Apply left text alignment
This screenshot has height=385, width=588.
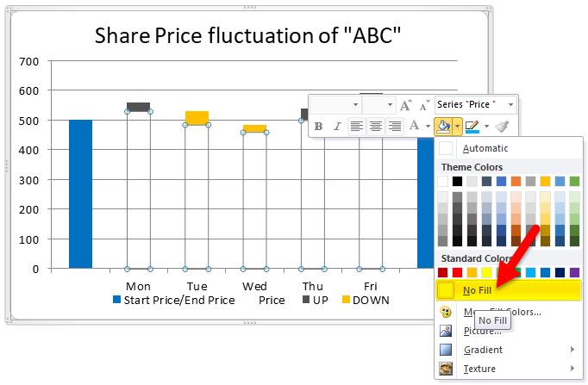pyautogui.click(x=357, y=127)
